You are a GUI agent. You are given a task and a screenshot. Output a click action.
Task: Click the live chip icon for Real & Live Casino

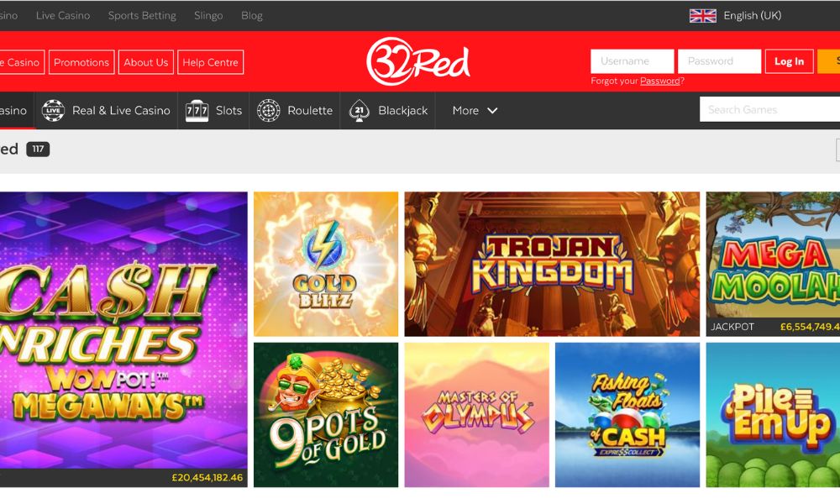click(x=54, y=110)
